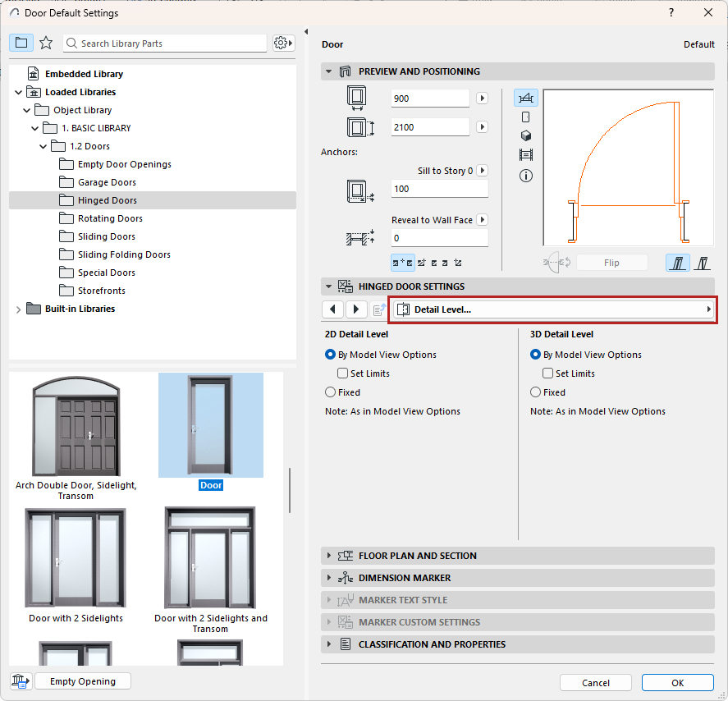This screenshot has height=701, width=728.
Task: Select Garage Doors folder in tree
Action: (x=106, y=182)
